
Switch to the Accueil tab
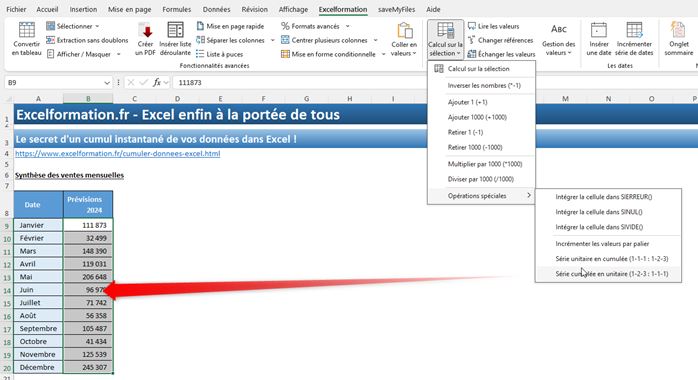coord(47,9)
